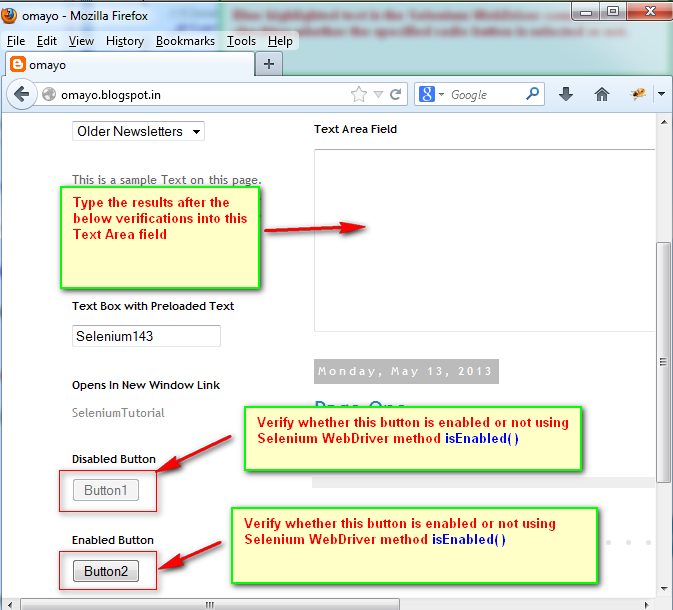Click the search magnifier icon
673x610 pixels.
[x=532, y=93]
